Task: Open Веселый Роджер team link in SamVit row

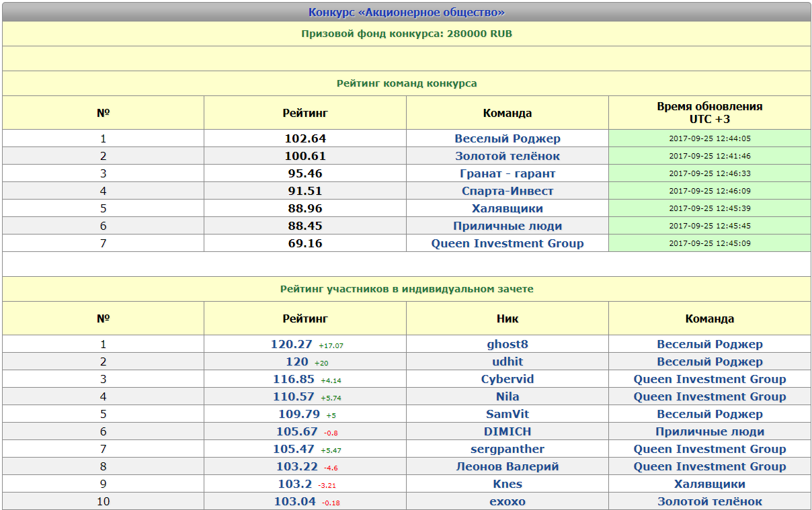Action: (710, 414)
